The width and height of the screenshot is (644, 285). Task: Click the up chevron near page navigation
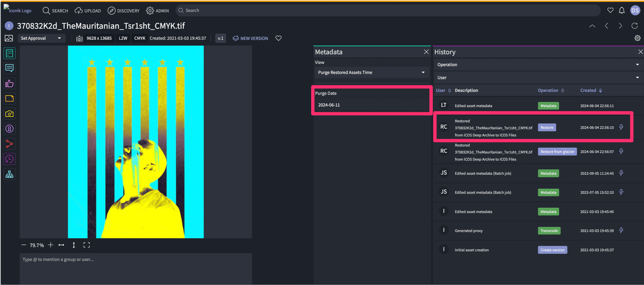pos(592,26)
